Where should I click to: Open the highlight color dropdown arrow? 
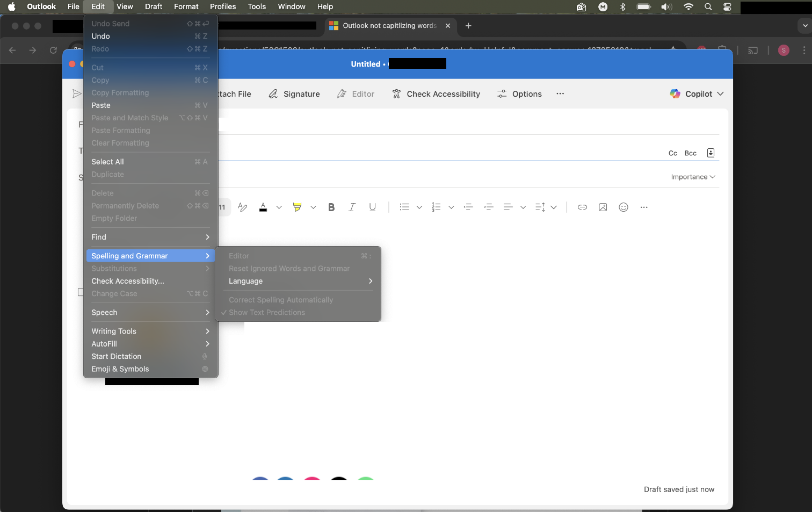pyautogui.click(x=313, y=207)
